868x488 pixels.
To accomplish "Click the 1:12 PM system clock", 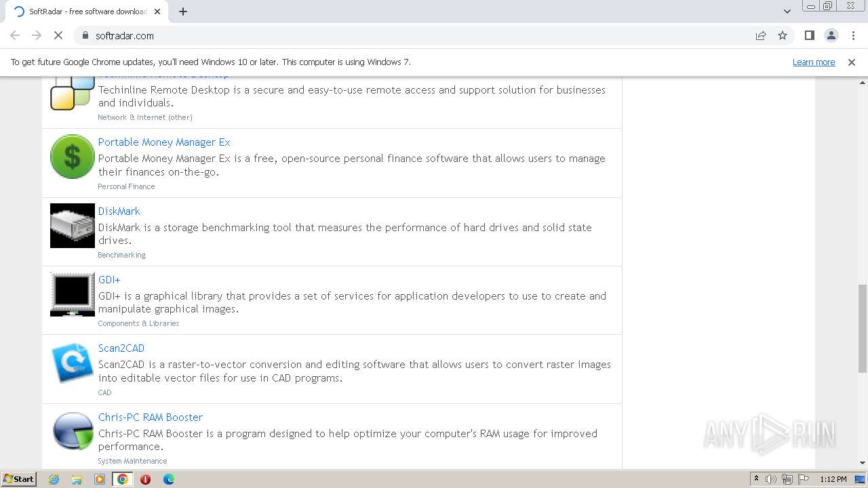I will pos(833,479).
